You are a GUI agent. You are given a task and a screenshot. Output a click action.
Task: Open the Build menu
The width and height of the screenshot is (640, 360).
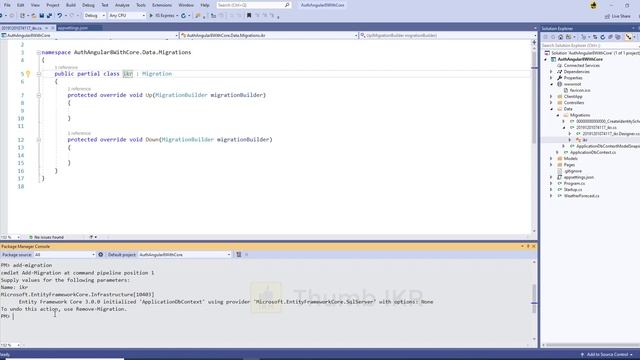point(71,5)
